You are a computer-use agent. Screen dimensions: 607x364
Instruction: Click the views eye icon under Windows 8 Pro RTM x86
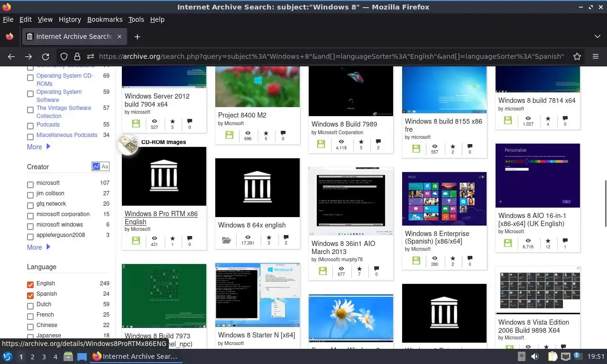154,238
